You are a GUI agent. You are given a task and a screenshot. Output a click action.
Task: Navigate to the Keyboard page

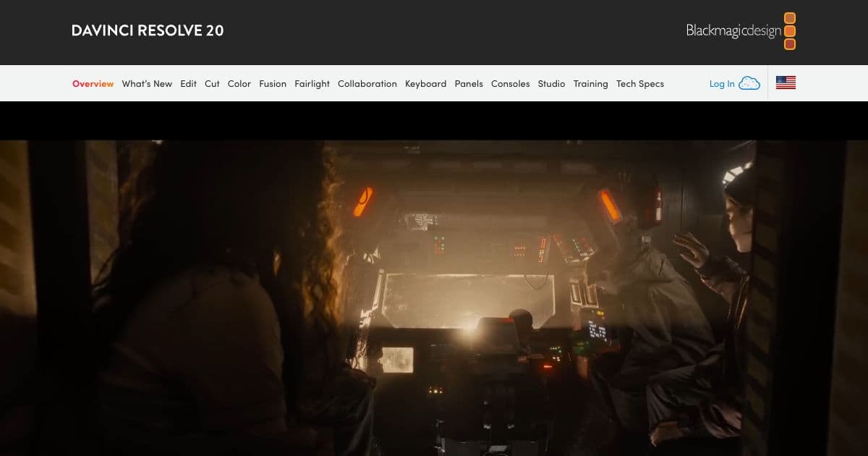(426, 83)
